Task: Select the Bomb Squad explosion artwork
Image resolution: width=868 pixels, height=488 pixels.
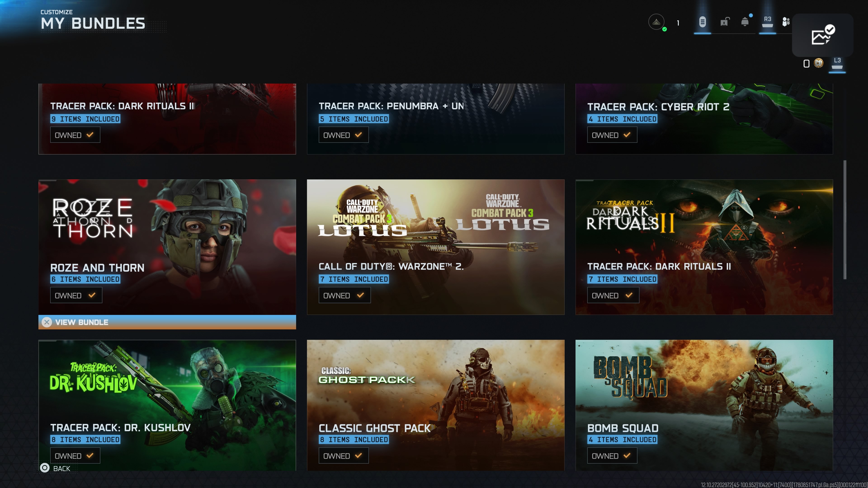Action: tap(704, 405)
